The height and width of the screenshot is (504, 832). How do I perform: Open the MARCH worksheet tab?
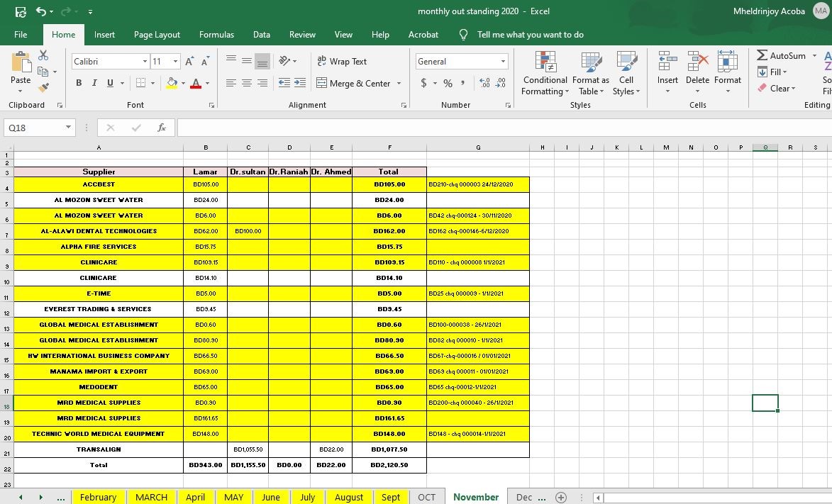point(151,497)
